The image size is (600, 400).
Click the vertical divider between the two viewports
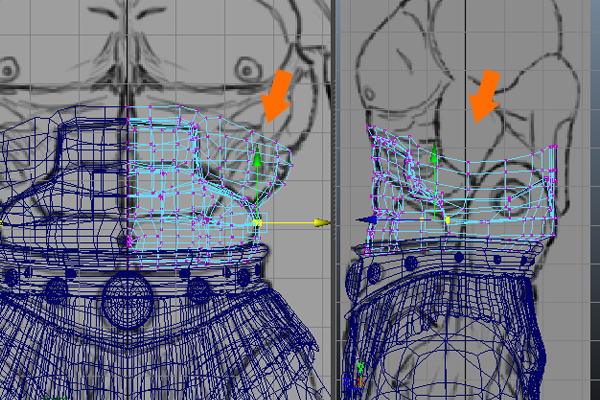tap(335, 200)
